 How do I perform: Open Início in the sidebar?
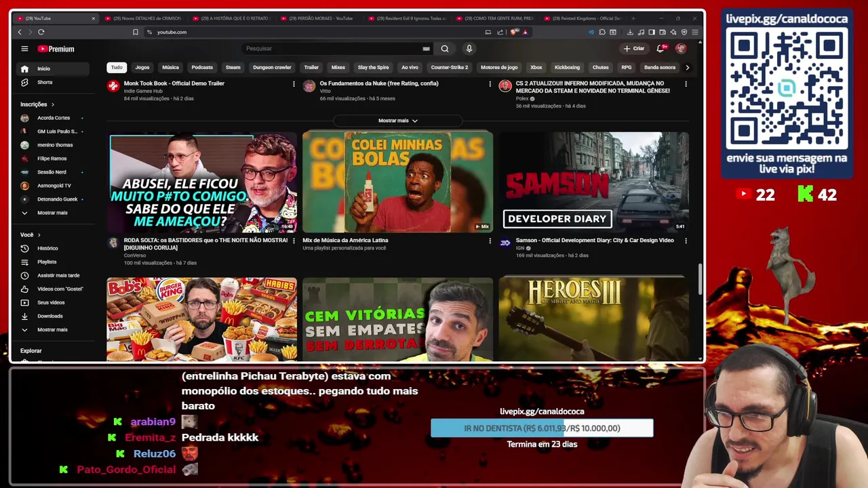(52, 68)
